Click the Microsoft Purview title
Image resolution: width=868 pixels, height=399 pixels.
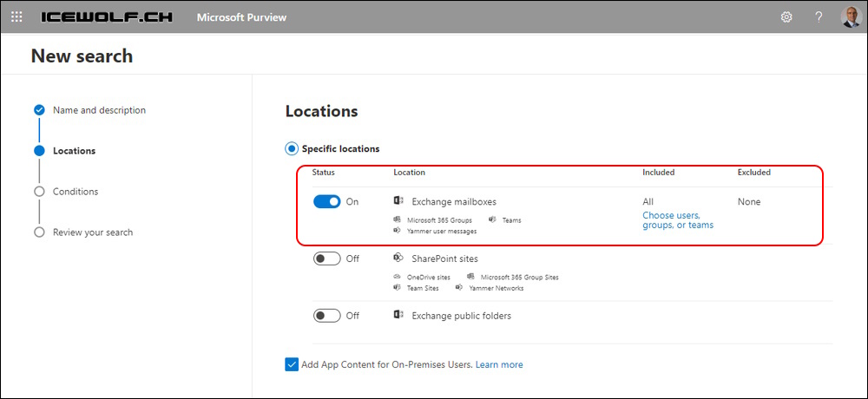click(x=242, y=17)
